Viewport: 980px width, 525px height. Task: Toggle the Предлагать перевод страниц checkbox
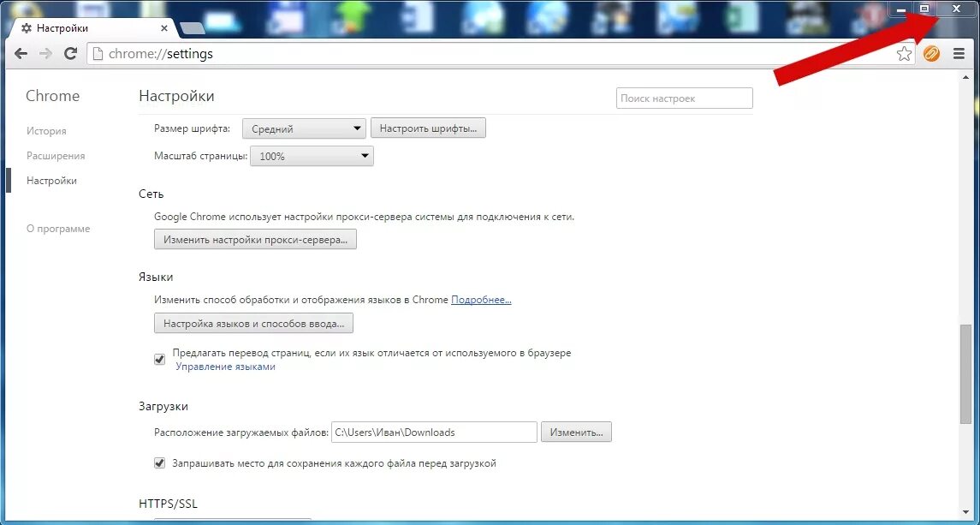coord(159,359)
